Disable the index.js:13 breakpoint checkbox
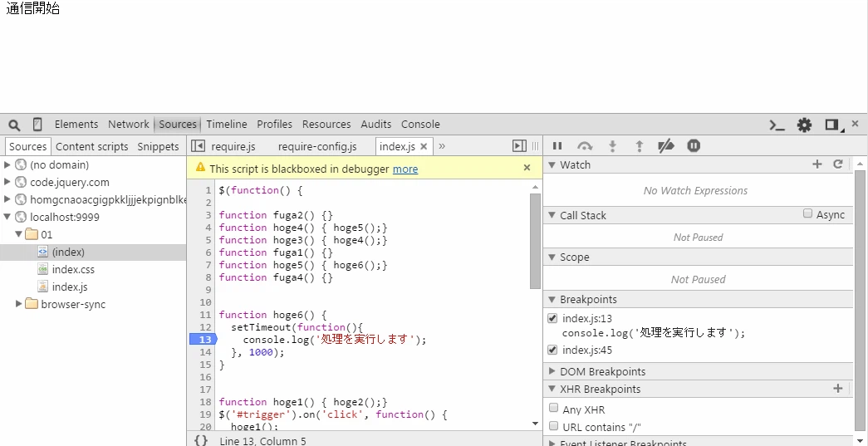Viewport: 868px width, 446px height. [x=552, y=318]
